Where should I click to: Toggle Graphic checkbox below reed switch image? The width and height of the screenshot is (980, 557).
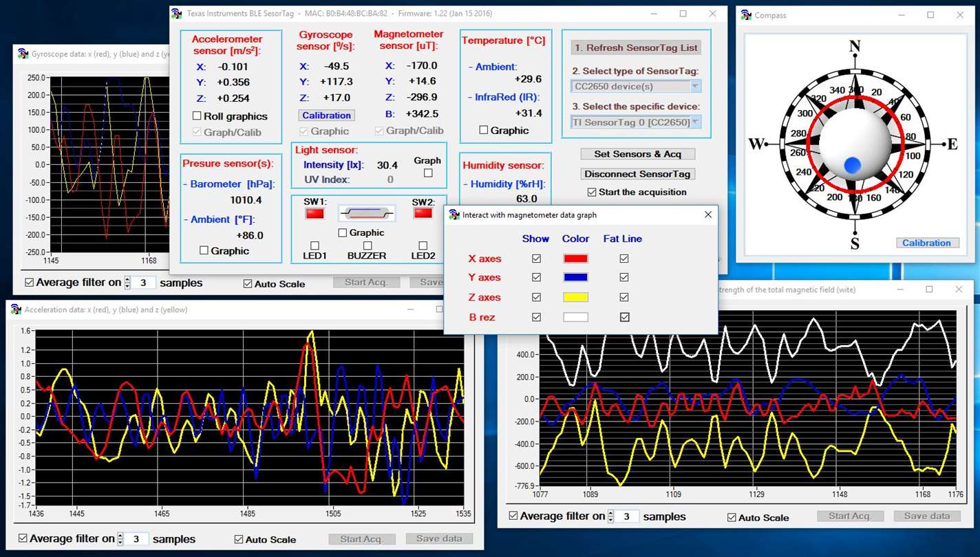pos(342,233)
